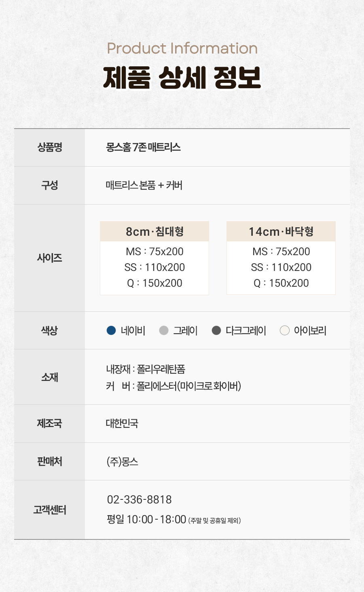The height and width of the screenshot is (592, 364).
Task: Choose the dark gray color dot
Action: click(x=216, y=330)
